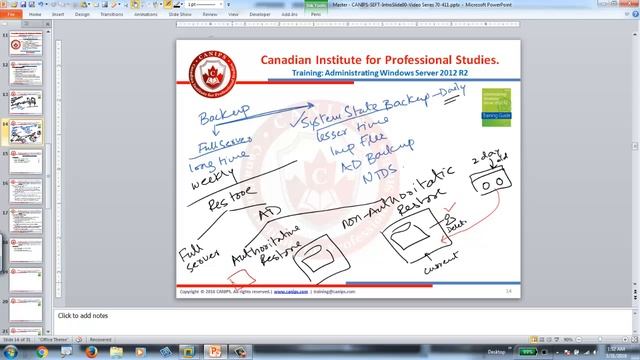
Task: Open File Explorer folder from taskbar
Action: pyautogui.click(x=116, y=352)
